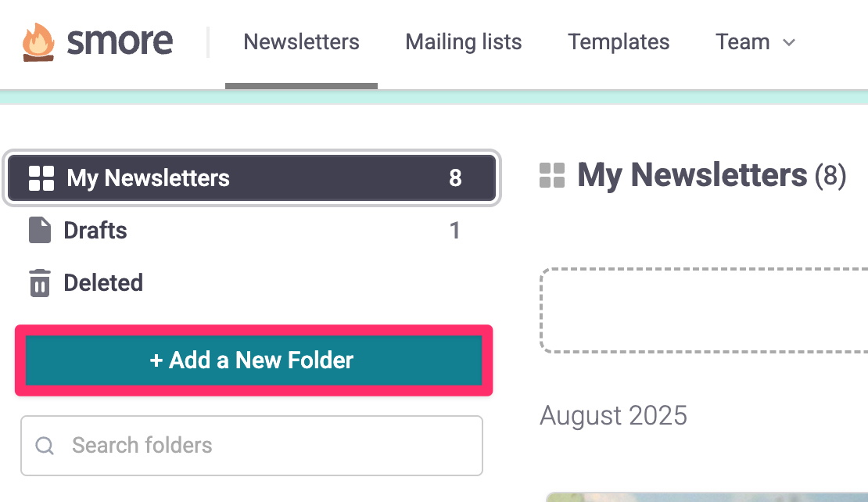The image size is (868, 502).
Task: Click the dashed placeholder box
Action: click(x=704, y=310)
